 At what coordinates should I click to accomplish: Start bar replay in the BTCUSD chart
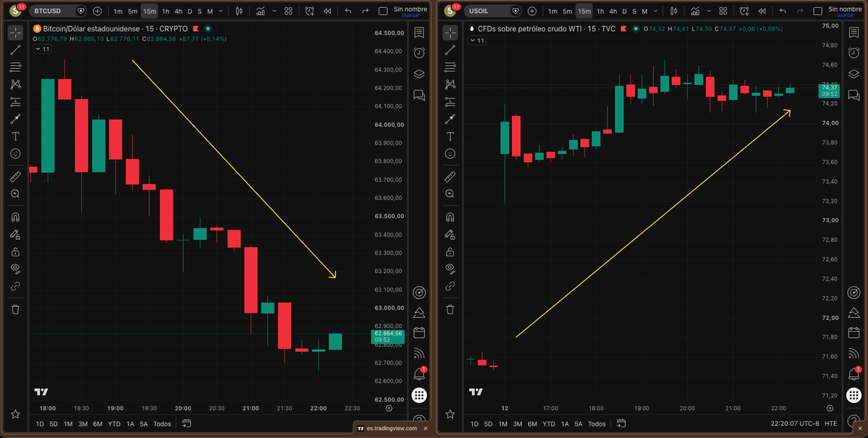coord(327,11)
